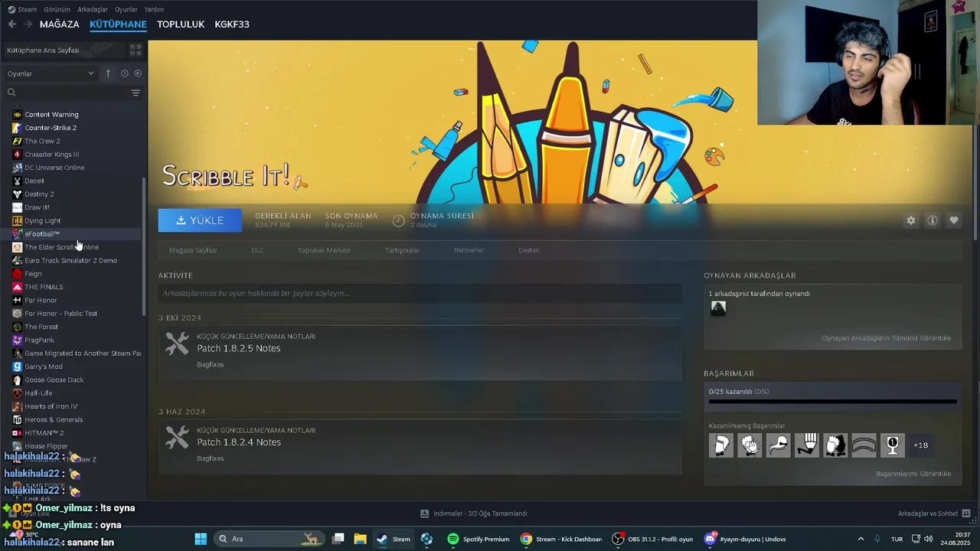Viewport: 980px width, 551px height.
Task: Open the Topluluk Merkezi link
Action: tap(324, 250)
